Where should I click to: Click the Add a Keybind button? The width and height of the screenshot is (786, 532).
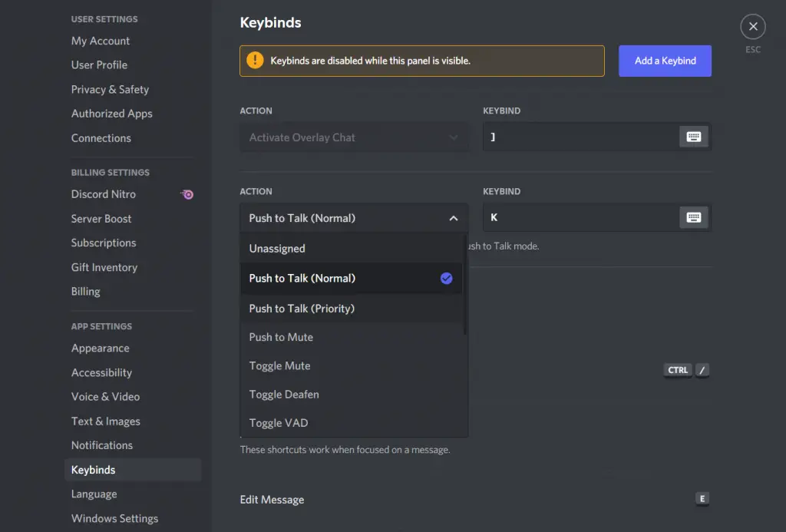click(665, 61)
